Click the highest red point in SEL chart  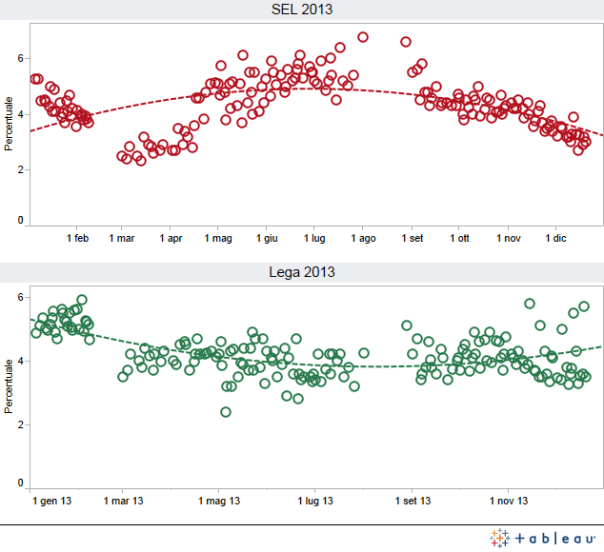pyautogui.click(x=363, y=37)
